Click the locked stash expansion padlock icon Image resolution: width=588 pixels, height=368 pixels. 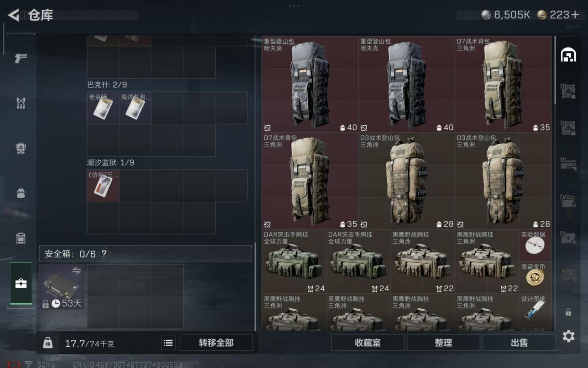pos(568,312)
